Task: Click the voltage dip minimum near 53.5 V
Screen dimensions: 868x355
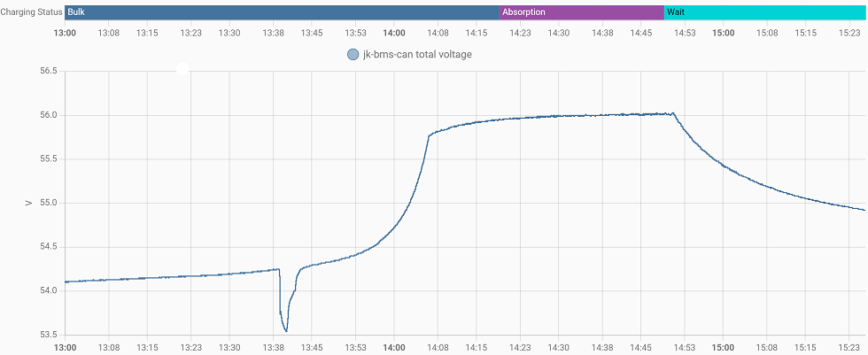Action: (285, 331)
